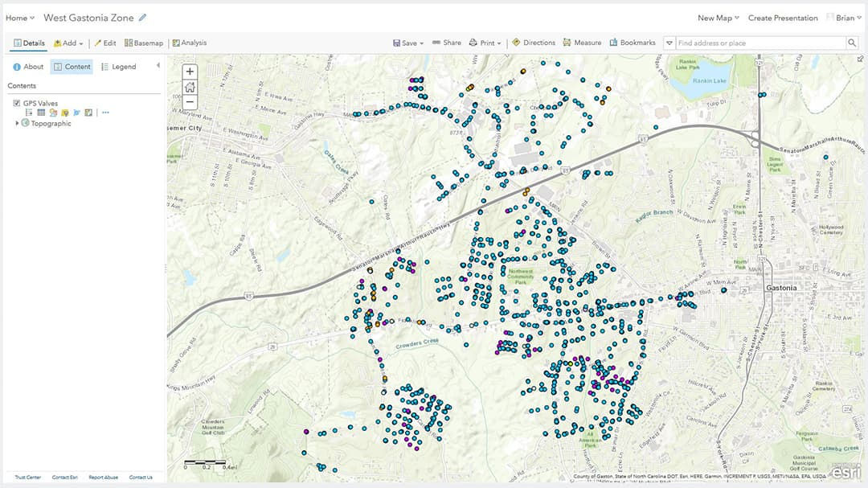868x488 pixels.
Task: Open the Change Style options for GPS Valves
Action: 51,112
